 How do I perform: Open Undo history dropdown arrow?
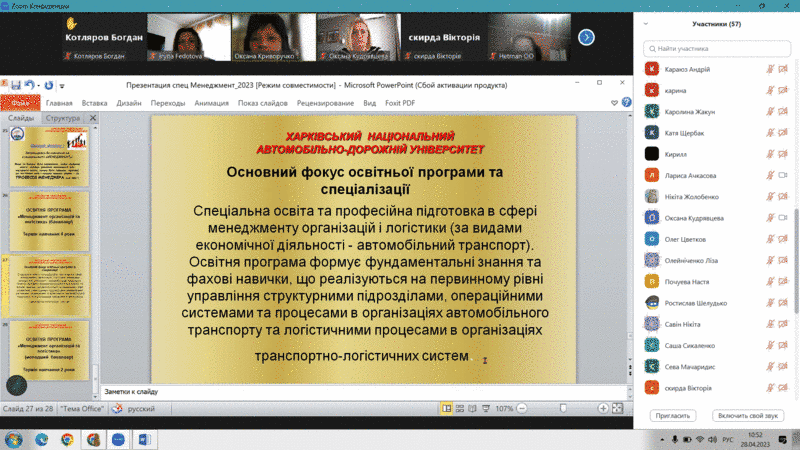coord(41,86)
